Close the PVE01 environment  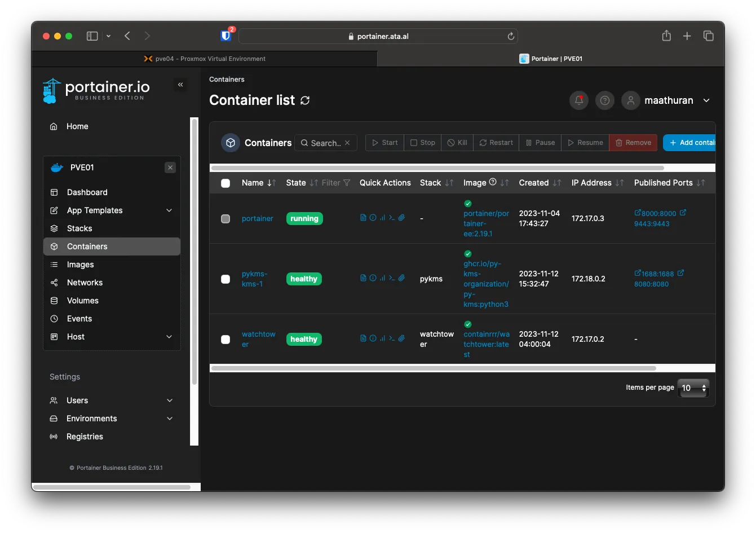tap(170, 168)
